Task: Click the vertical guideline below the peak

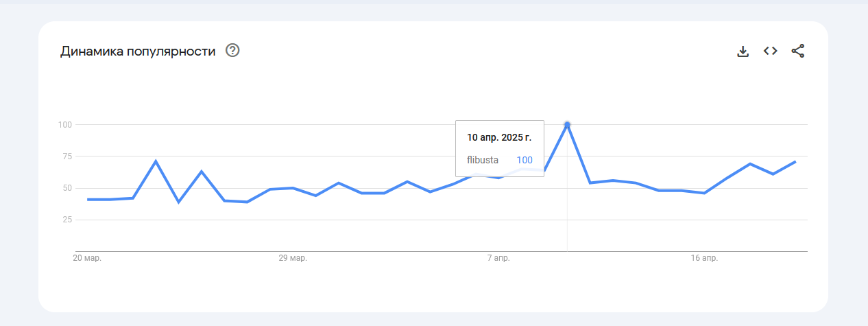Action: [567, 220]
